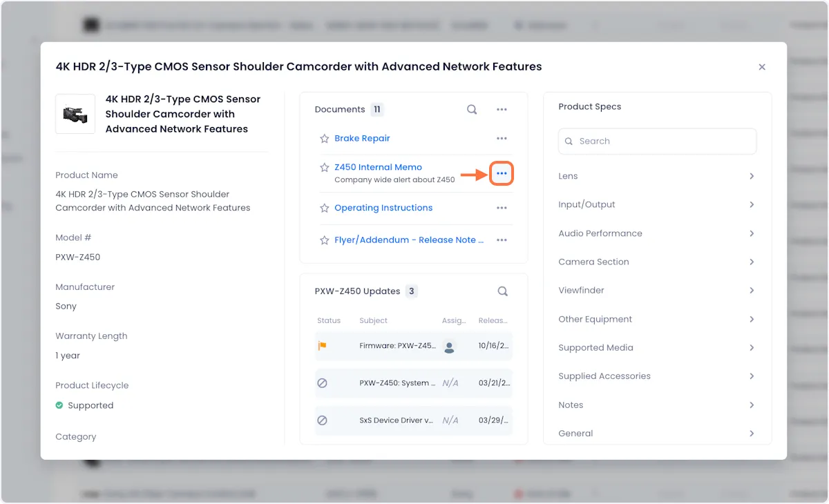Open the Firmware: PXW-Z45 update row

[x=414, y=346]
